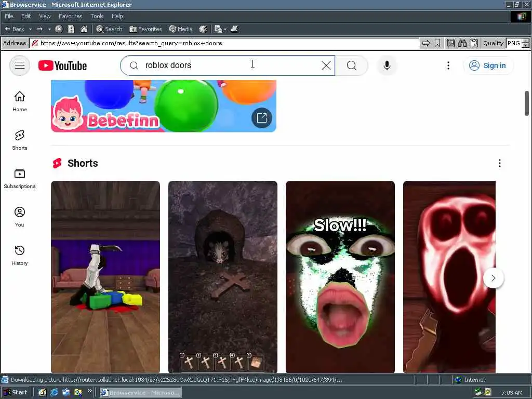Open the Tools menu
This screenshot has width=532, height=399.
click(x=97, y=16)
